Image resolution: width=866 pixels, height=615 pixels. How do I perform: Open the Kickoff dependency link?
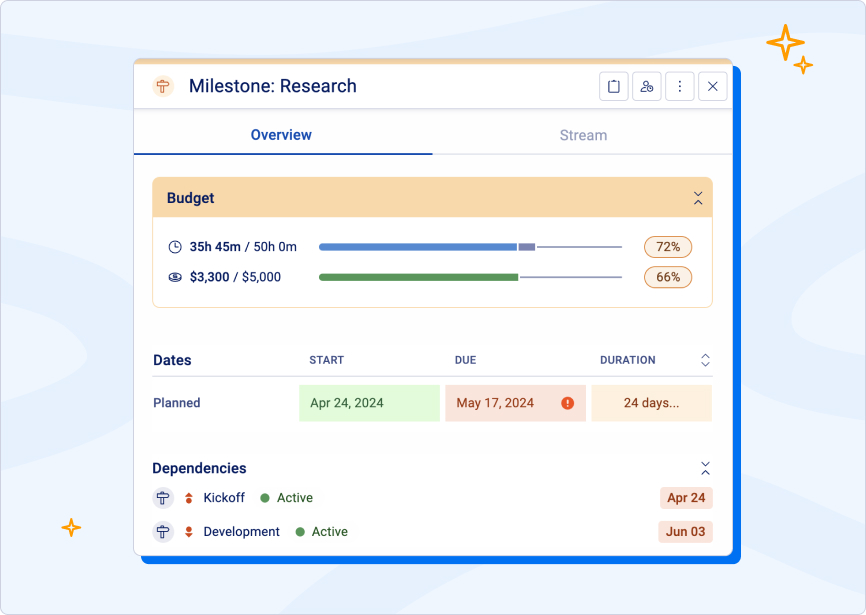coord(224,497)
